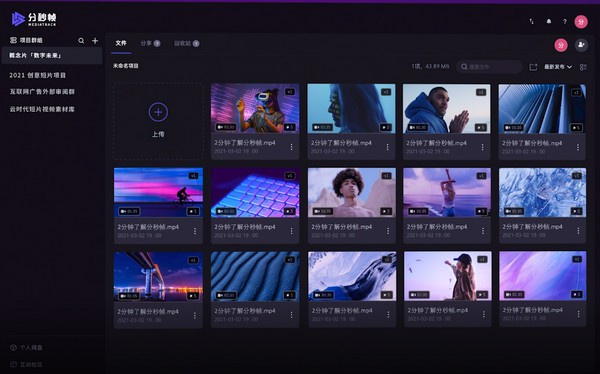Image resolution: width=600 pixels, height=374 pixels.
Task: Open the blue ice texture thumbnail
Action: (543, 193)
